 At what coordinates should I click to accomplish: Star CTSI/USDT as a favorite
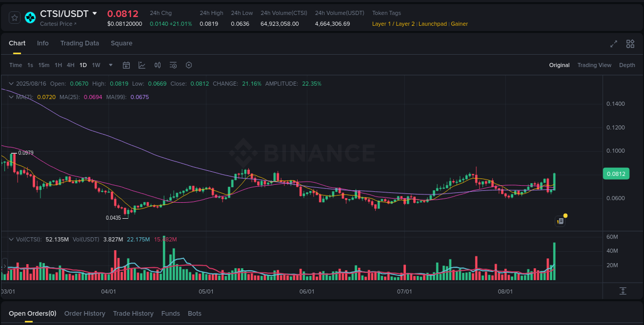(14, 17)
